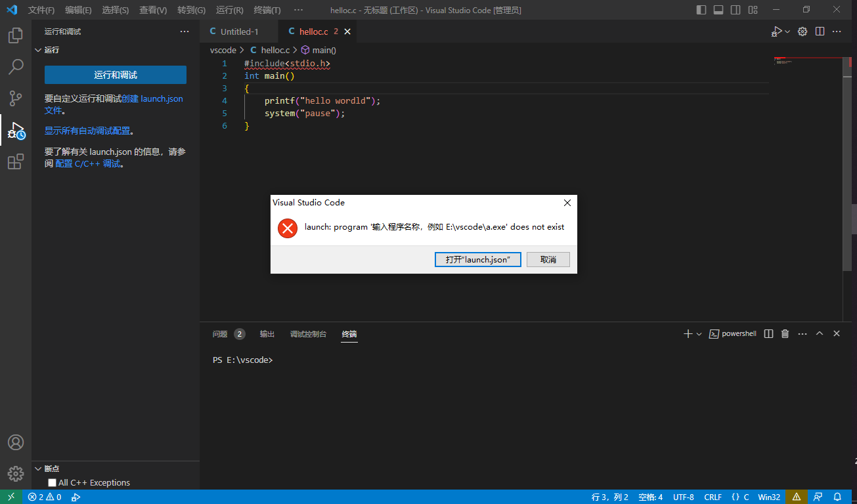Click the 显示所有自动调试配置 link
Image resolution: width=857 pixels, height=504 pixels.
[x=87, y=131]
